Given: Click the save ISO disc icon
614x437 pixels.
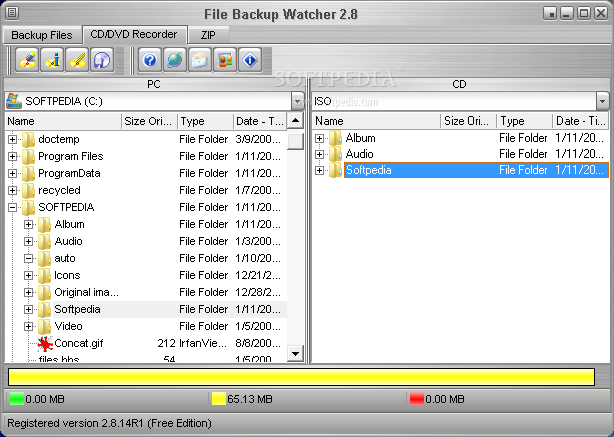Looking at the screenshot, I should 102,60.
